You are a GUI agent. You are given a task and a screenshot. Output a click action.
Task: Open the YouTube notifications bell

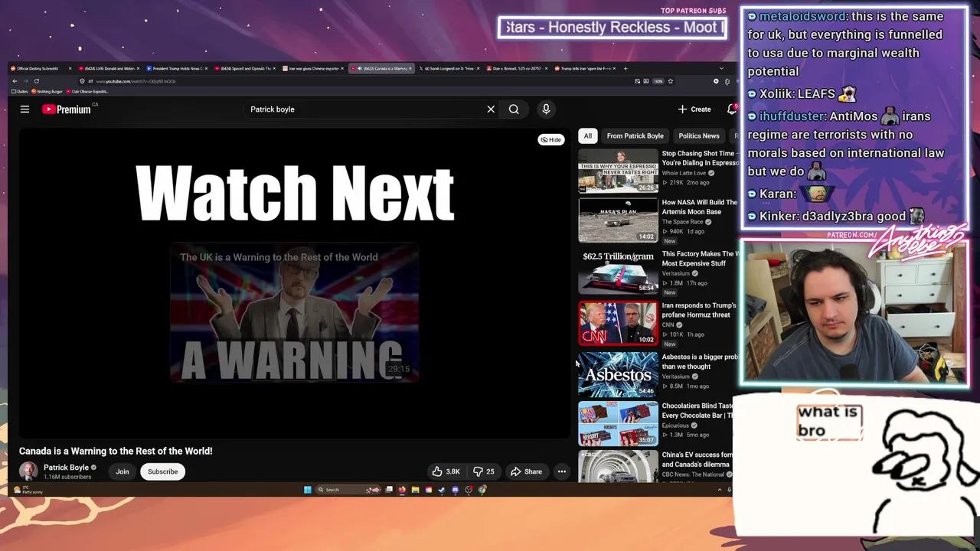732,109
